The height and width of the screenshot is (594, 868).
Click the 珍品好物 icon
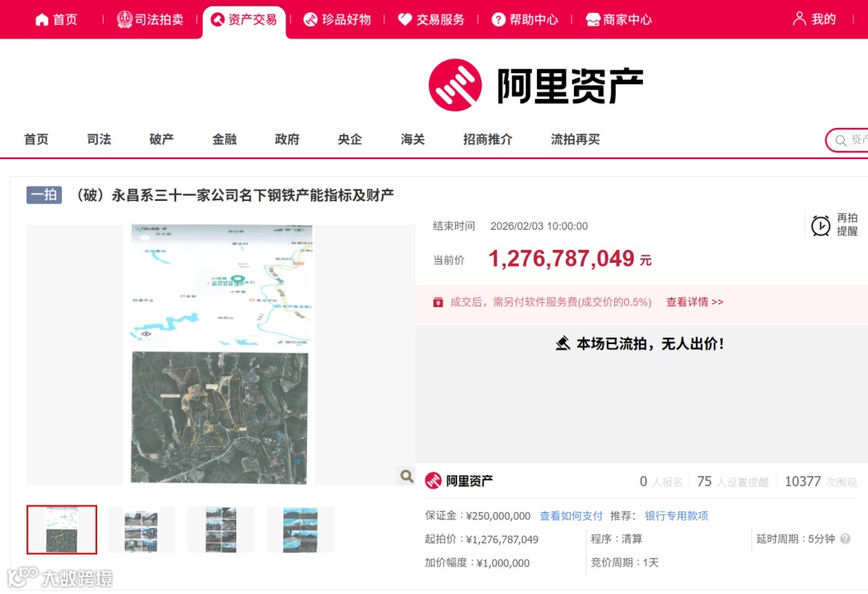[x=310, y=20]
